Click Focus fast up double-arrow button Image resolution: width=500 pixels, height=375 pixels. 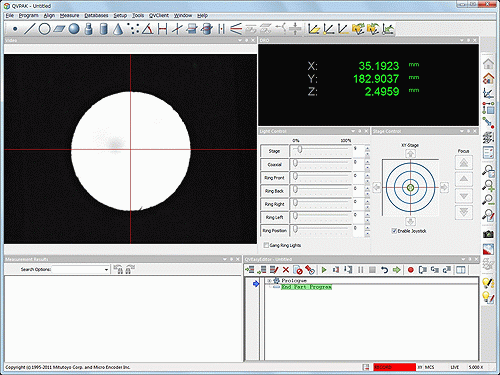[x=464, y=163]
